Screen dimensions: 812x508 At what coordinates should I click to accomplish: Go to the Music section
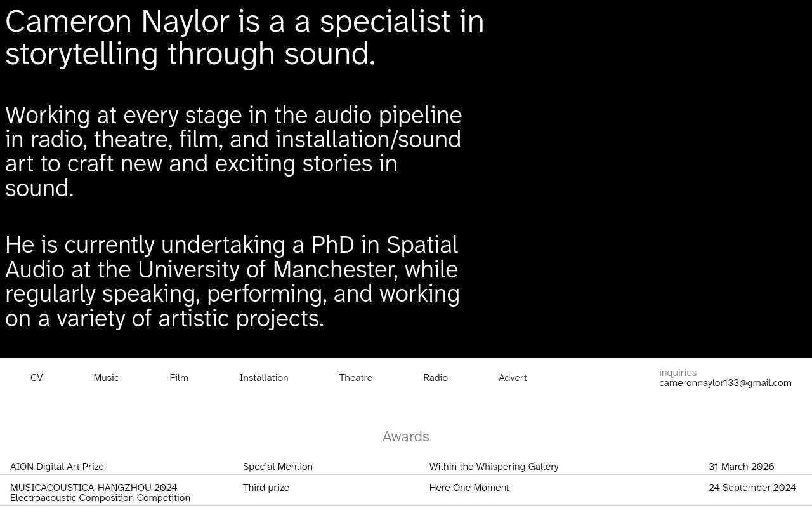[106, 378]
